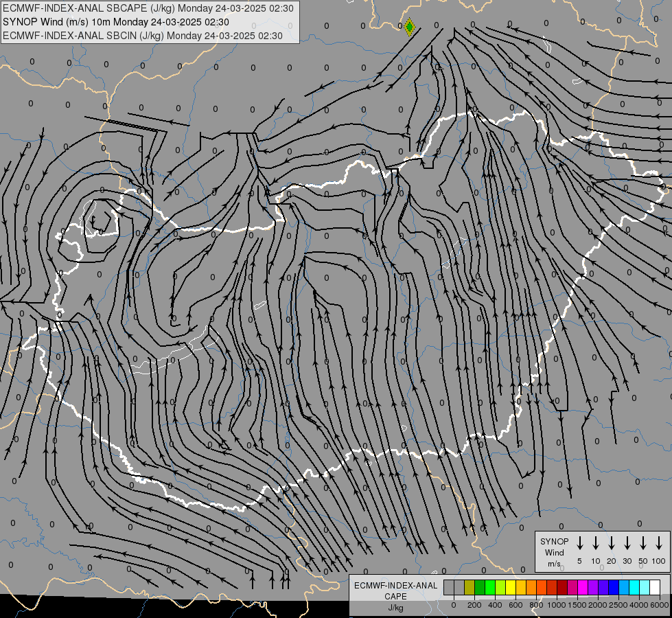Viewport: 672px width, 618px height.
Task: Pick the pure yellow CAPE legend swatch
Action: [511, 587]
